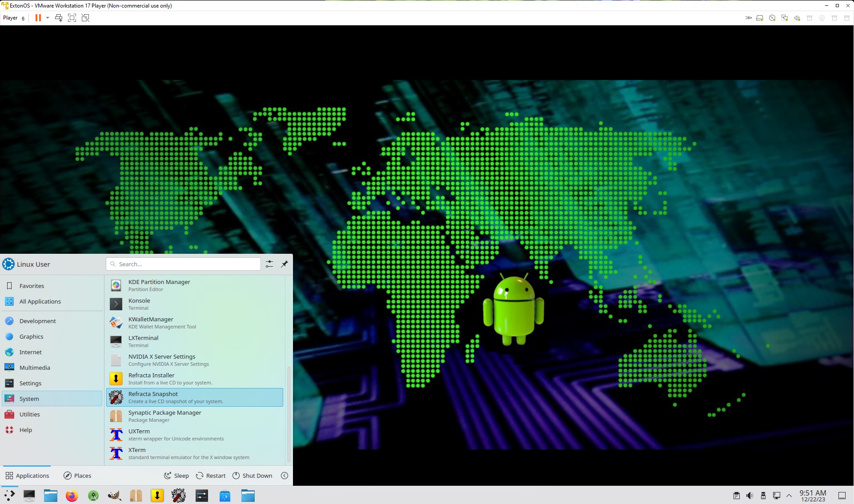Switch to the Places tab

[x=77, y=476]
